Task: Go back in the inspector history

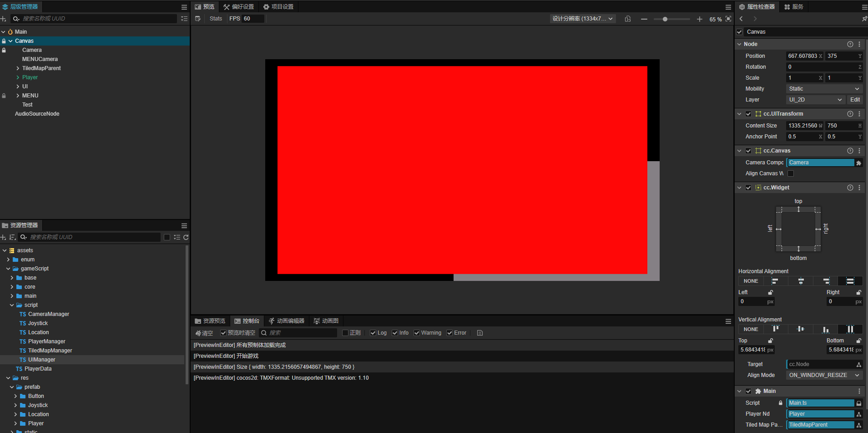Action: pos(742,19)
